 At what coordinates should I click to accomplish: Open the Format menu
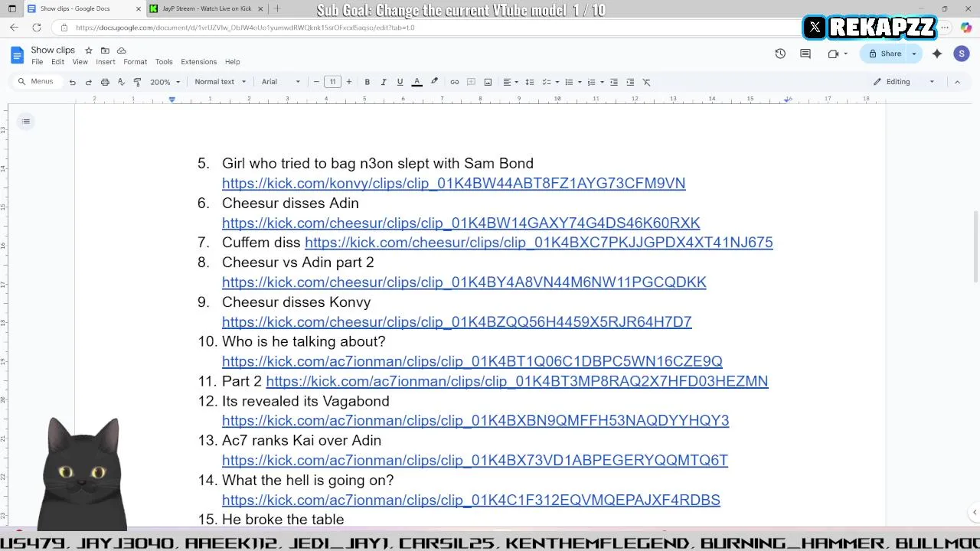point(135,62)
